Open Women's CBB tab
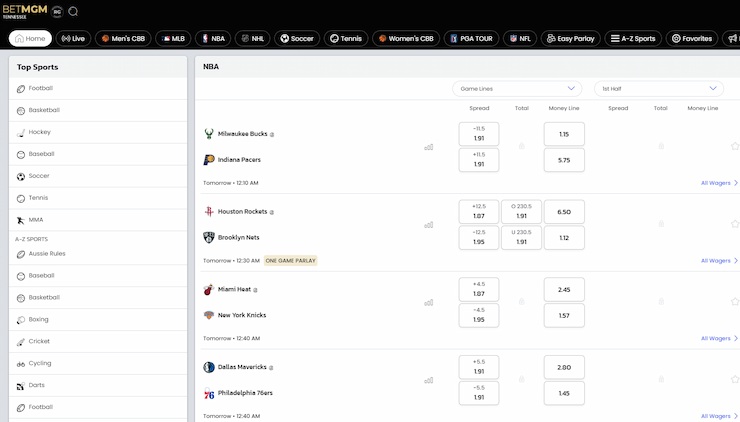The image size is (740, 422). click(x=406, y=39)
